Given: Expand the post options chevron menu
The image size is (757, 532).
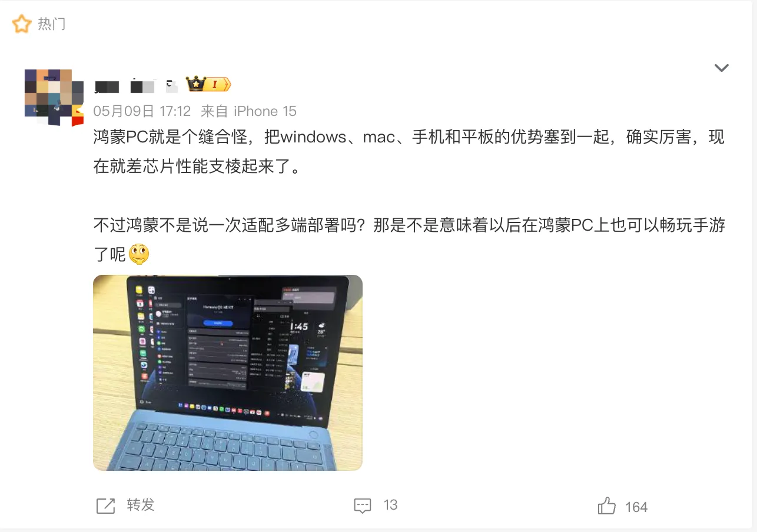Looking at the screenshot, I should coord(722,68).
